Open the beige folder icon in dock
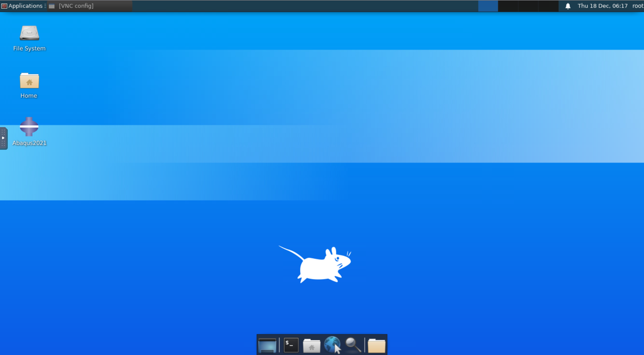Viewport: 644px width, 355px height. (x=376, y=345)
